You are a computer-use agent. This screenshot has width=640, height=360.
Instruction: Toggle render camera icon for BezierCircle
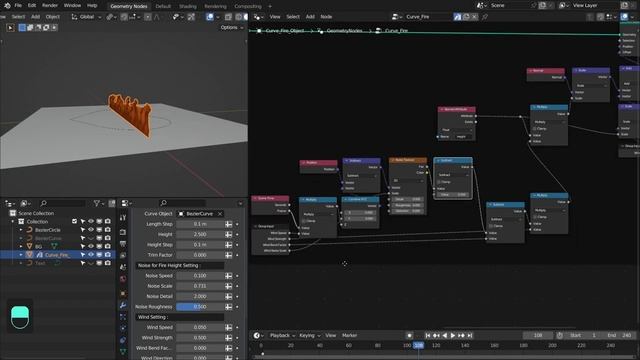click(x=108, y=230)
